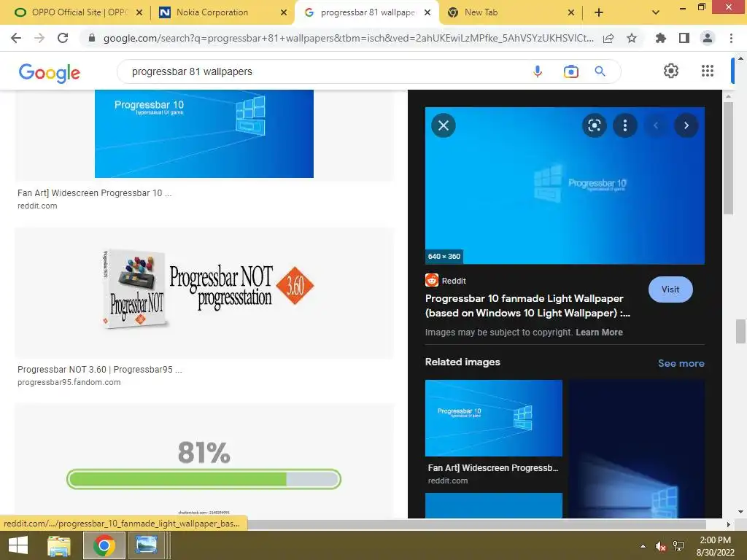This screenshot has height=560, width=747.
Task: Show hidden system tray icons
Action: 643,546
